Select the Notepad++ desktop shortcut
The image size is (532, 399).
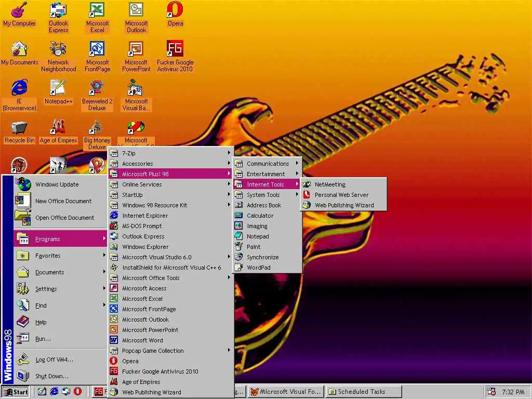[x=58, y=92]
